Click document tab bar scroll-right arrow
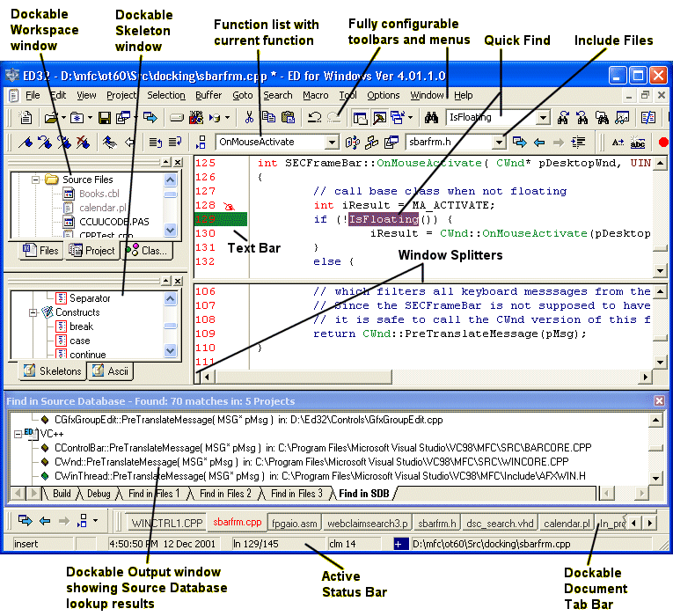This screenshot has width=673, height=616. pyautogui.click(x=649, y=524)
